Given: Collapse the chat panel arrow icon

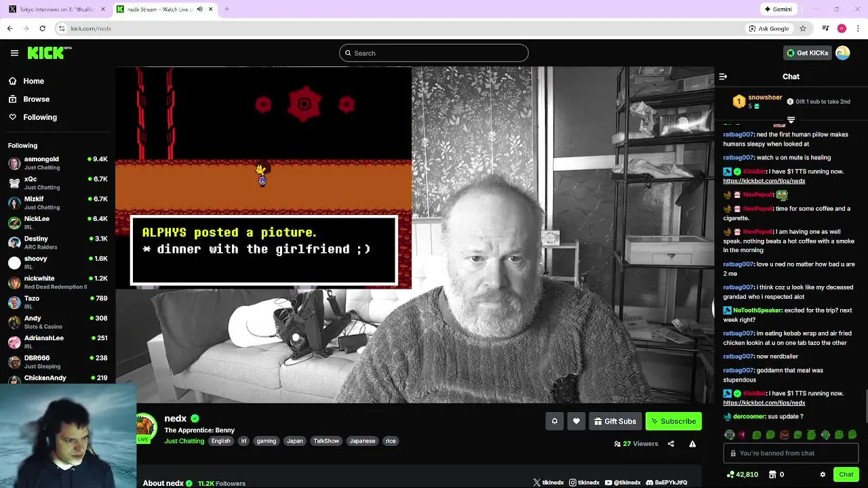Looking at the screenshot, I should pos(723,77).
